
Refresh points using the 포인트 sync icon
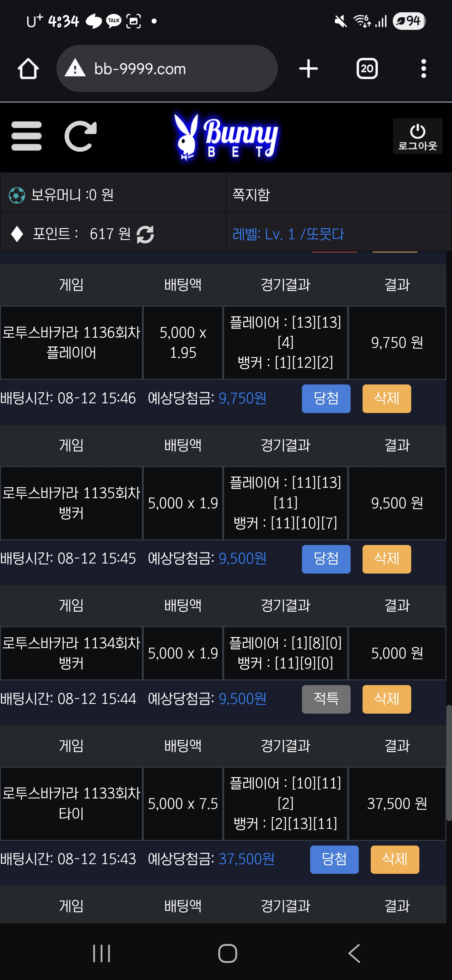point(145,234)
